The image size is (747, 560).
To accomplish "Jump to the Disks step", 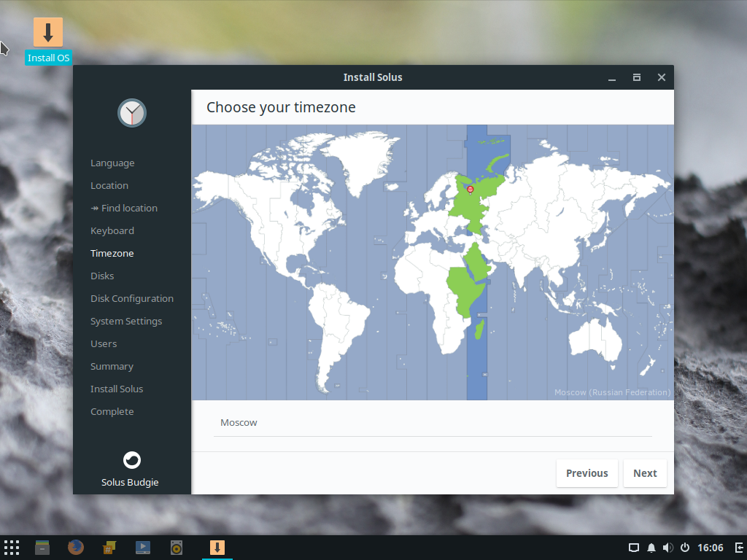I will pos(102,276).
